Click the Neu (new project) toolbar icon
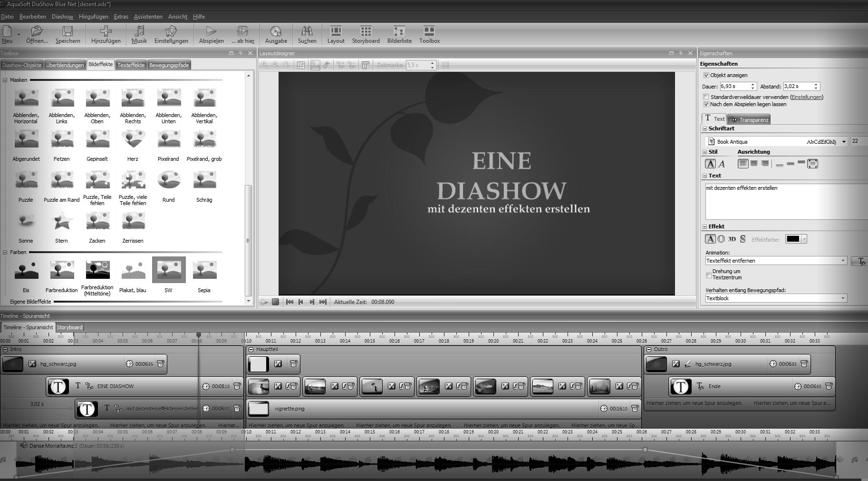 tap(7, 31)
